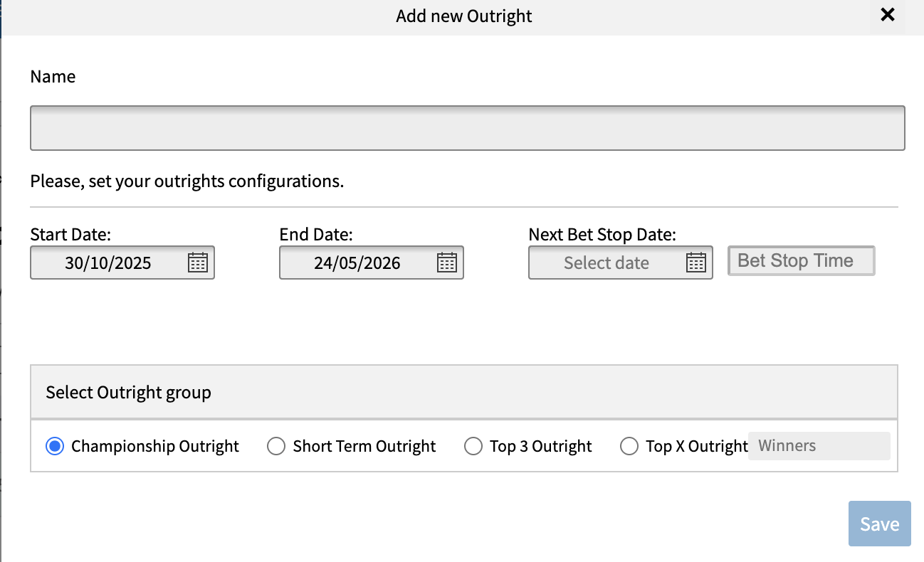Click the Top 3 Outright label text

541,447
